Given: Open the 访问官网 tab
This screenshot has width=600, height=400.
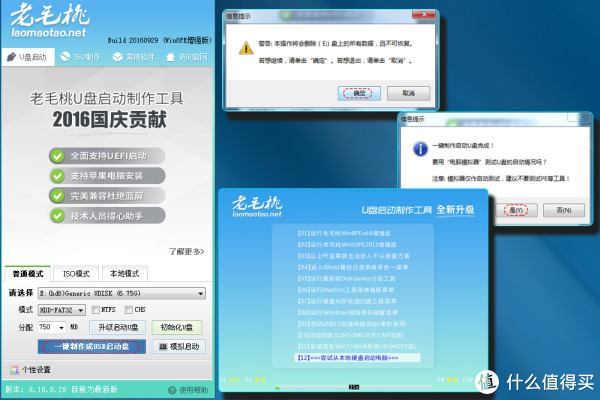Looking at the screenshot, I should (188, 57).
